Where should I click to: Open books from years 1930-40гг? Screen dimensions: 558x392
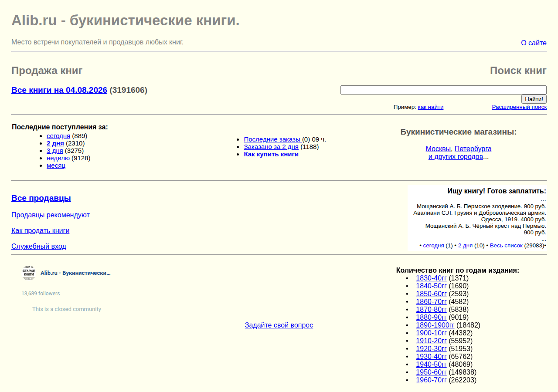431,357
